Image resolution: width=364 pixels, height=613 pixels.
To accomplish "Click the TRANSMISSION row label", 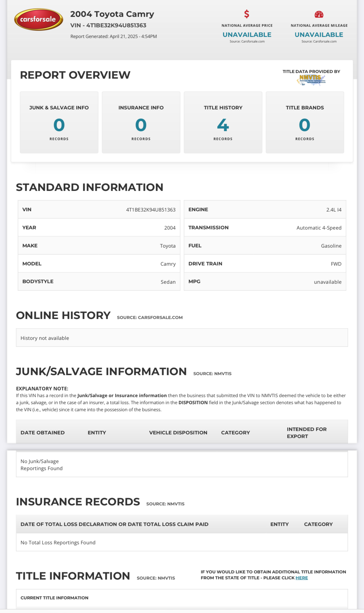I will pos(209,228).
